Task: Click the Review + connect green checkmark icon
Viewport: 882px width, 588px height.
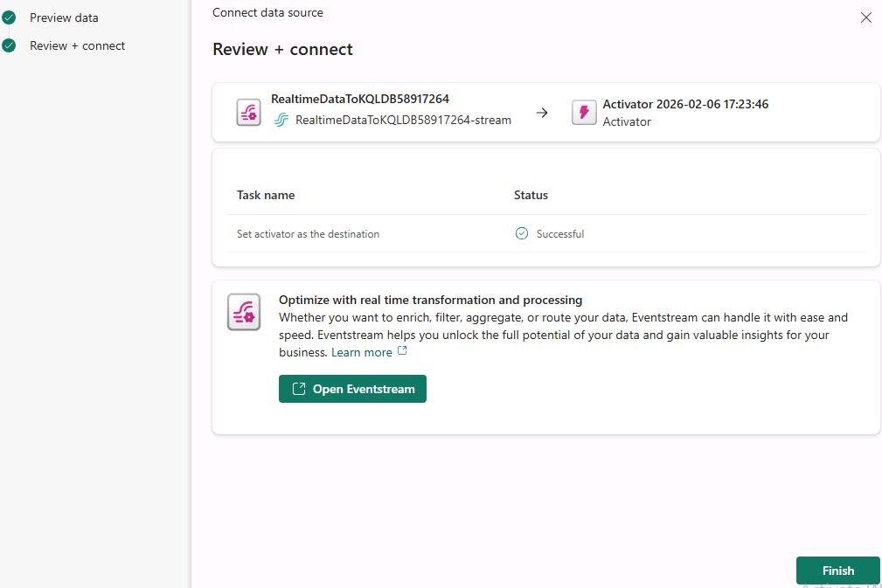Action: (x=9, y=46)
